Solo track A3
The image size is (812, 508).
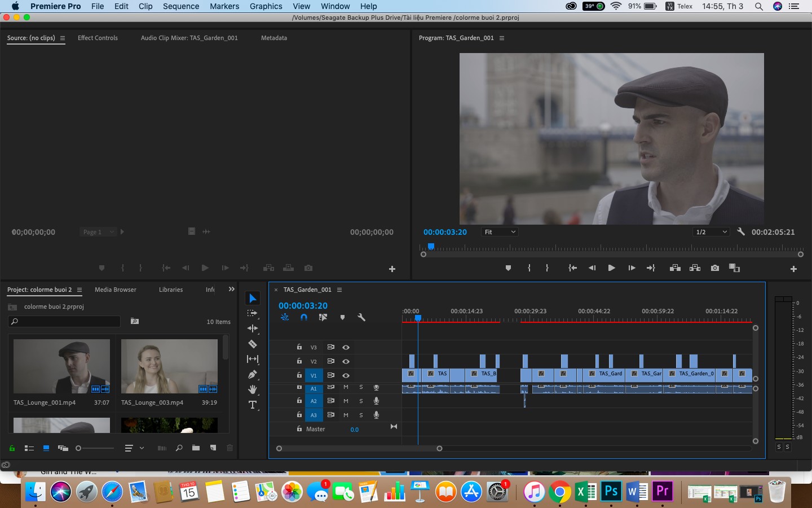pos(361,415)
